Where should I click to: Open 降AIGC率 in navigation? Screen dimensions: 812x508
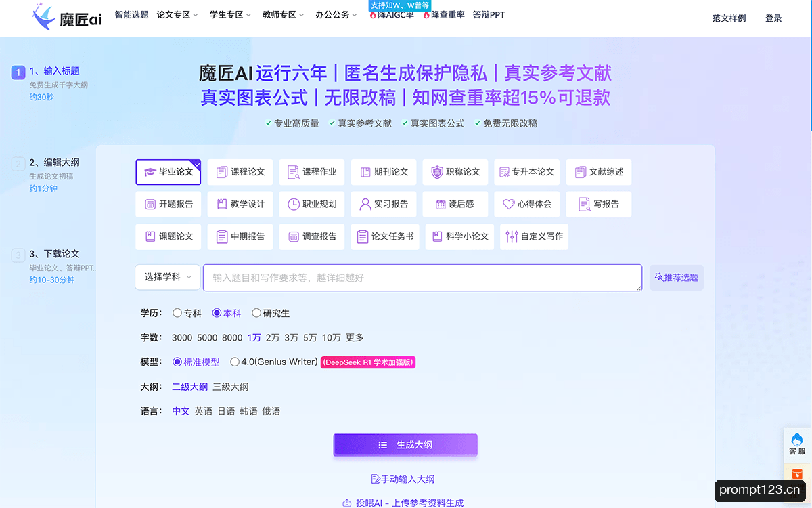(392, 15)
